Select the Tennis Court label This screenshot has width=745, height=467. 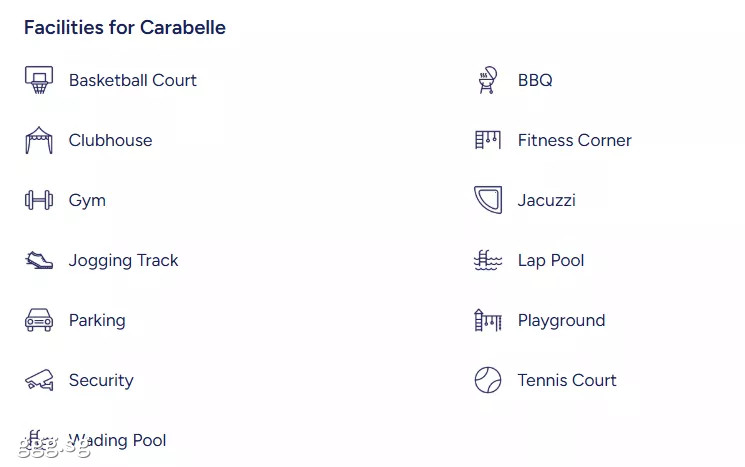point(567,380)
